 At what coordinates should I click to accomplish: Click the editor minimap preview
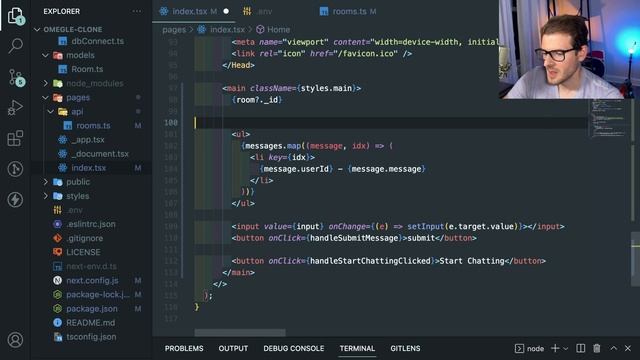608,119
